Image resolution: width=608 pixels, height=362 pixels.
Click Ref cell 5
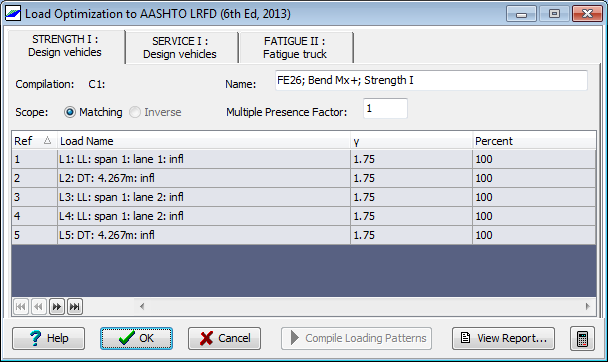pyautogui.click(x=35, y=235)
